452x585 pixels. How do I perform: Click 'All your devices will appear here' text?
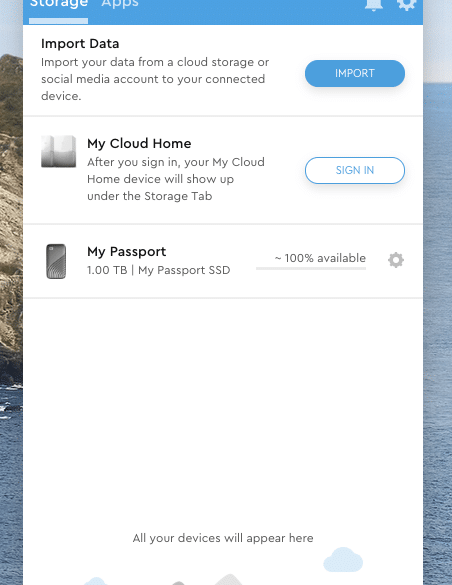[x=223, y=538]
